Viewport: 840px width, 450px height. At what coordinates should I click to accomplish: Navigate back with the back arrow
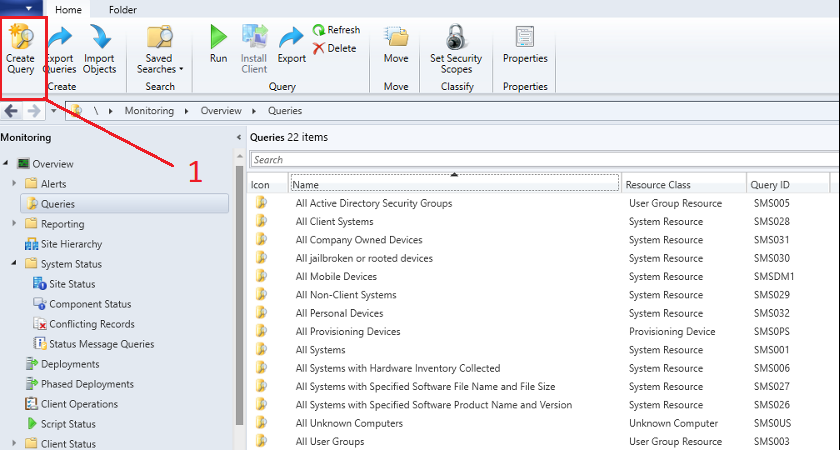tap(11, 111)
